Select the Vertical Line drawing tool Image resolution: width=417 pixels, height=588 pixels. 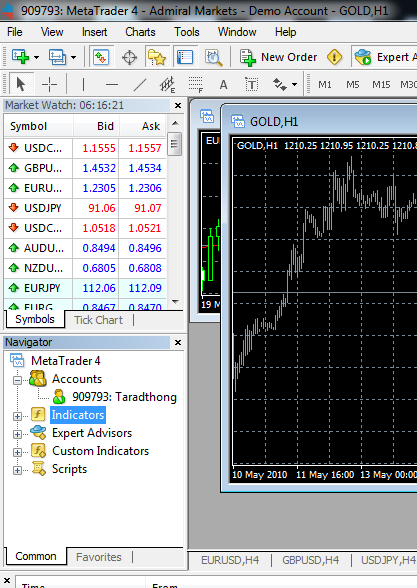(x=83, y=84)
